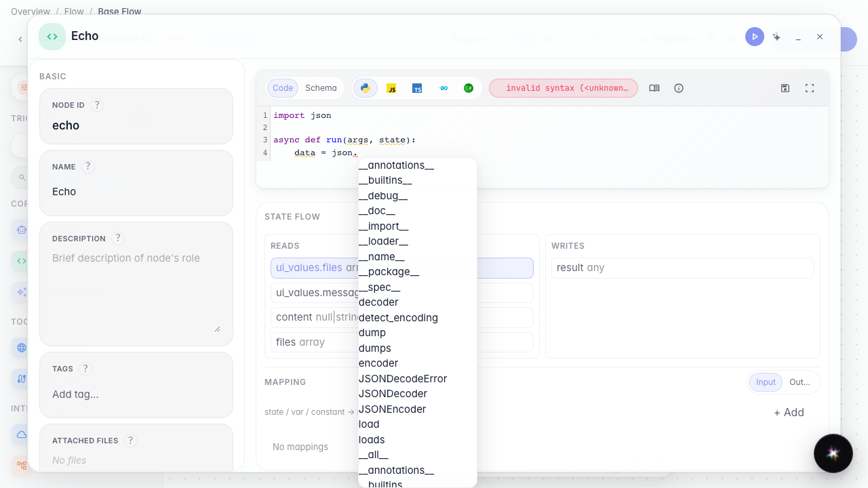Screen dimensions: 868x488
Task: Edit the Name field 'Echo'
Action: click(136, 192)
